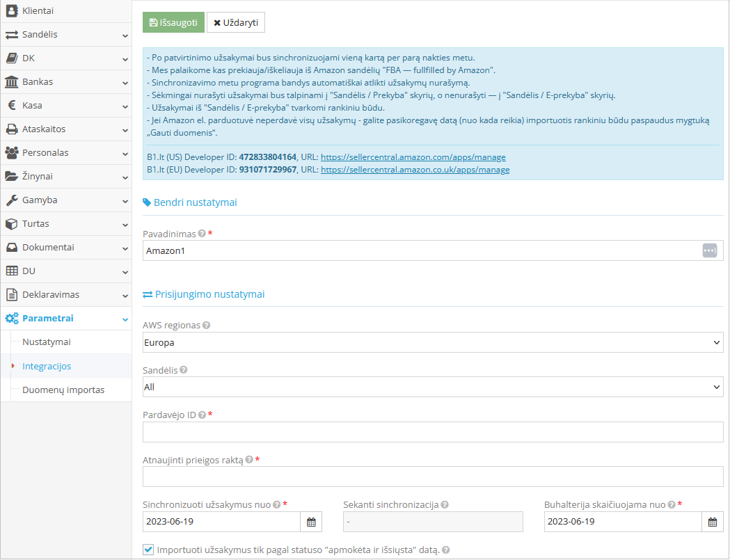Click help icon beside Atnaujinti prieigos raktą

(x=249, y=460)
